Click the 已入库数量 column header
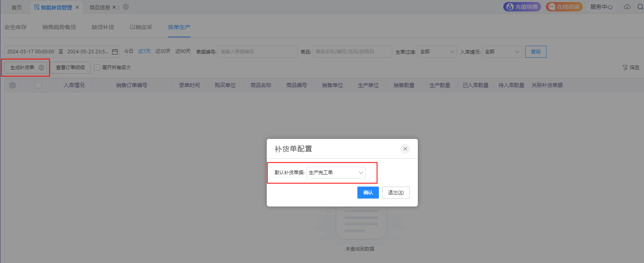This screenshot has height=263, width=644. [x=476, y=85]
